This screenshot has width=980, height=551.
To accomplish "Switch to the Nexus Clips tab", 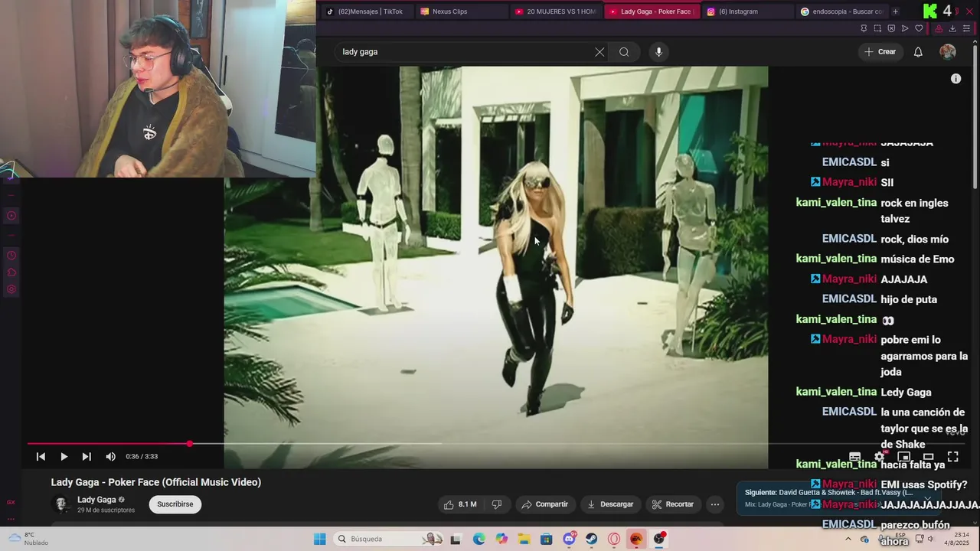I will point(461,11).
